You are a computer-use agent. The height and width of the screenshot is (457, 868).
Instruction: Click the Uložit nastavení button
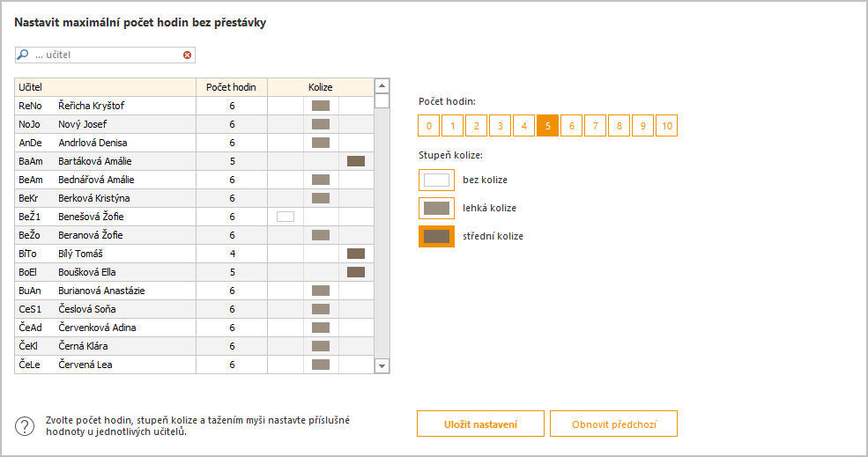click(480, 424)
